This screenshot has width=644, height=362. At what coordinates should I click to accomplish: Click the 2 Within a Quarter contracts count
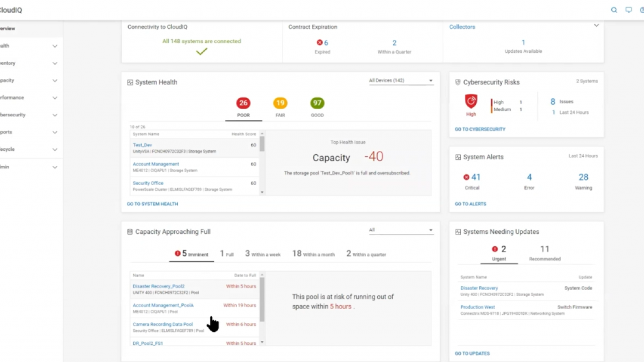click(394, 43)
